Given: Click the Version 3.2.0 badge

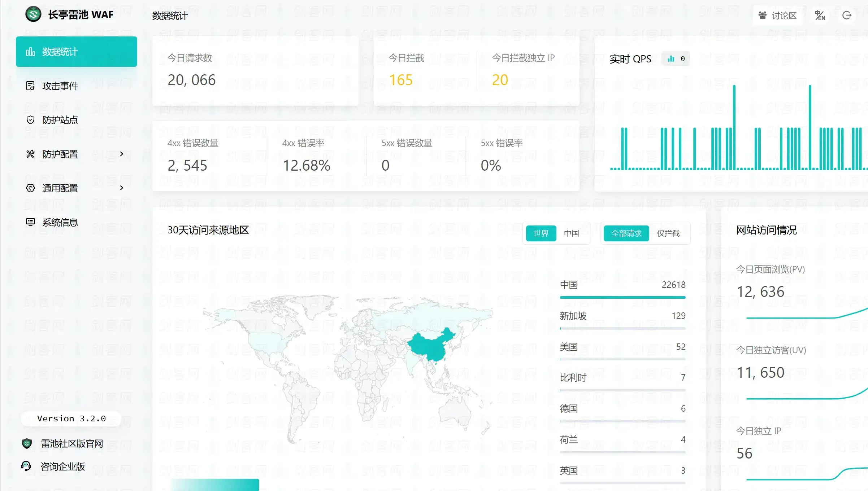Looking at the screenshot, I should coord(71,418).
